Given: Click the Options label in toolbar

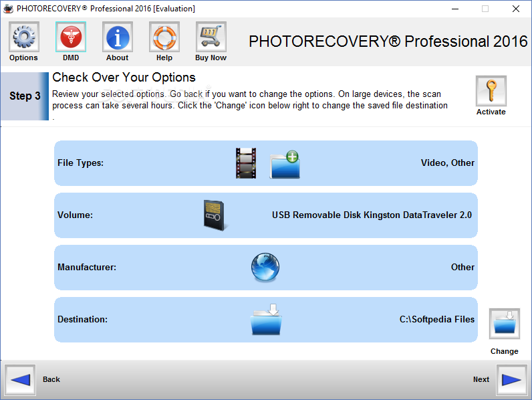Looking at the screenshot, I should [x=23, y=58].
